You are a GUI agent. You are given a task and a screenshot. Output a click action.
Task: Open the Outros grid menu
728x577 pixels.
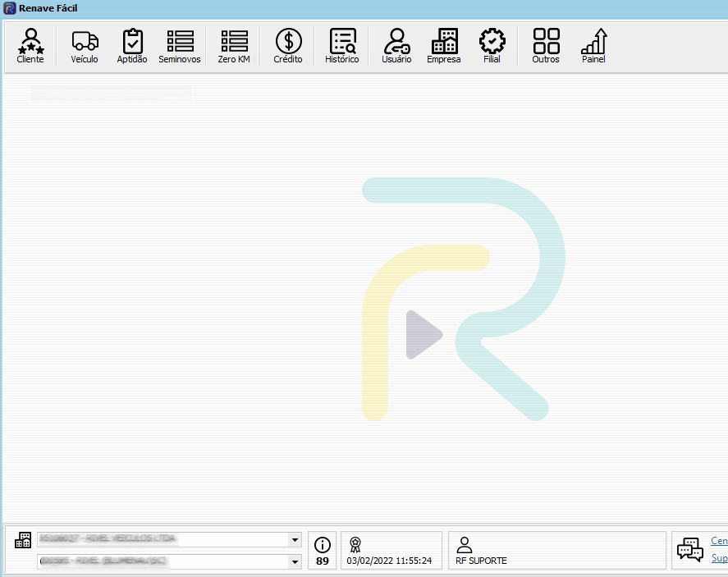[x=546, y=45]
